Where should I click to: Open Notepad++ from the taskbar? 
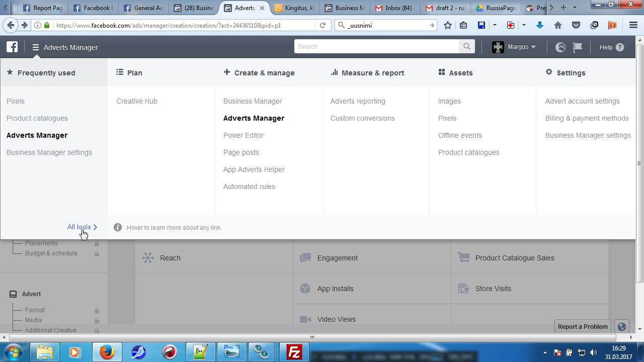point(201,352)
